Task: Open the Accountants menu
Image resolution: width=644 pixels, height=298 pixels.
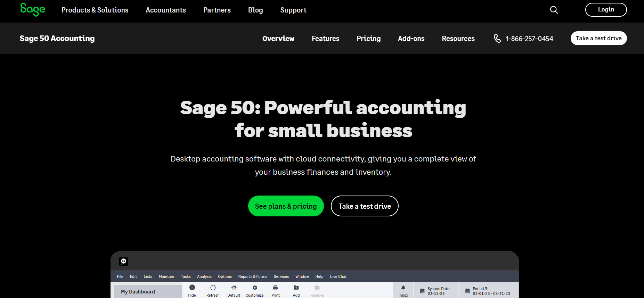Action: coord(166,10)
